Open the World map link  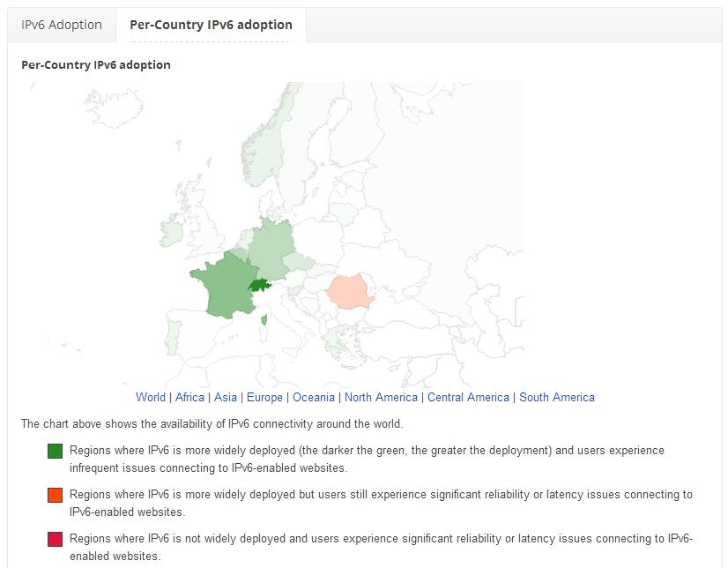151,397
